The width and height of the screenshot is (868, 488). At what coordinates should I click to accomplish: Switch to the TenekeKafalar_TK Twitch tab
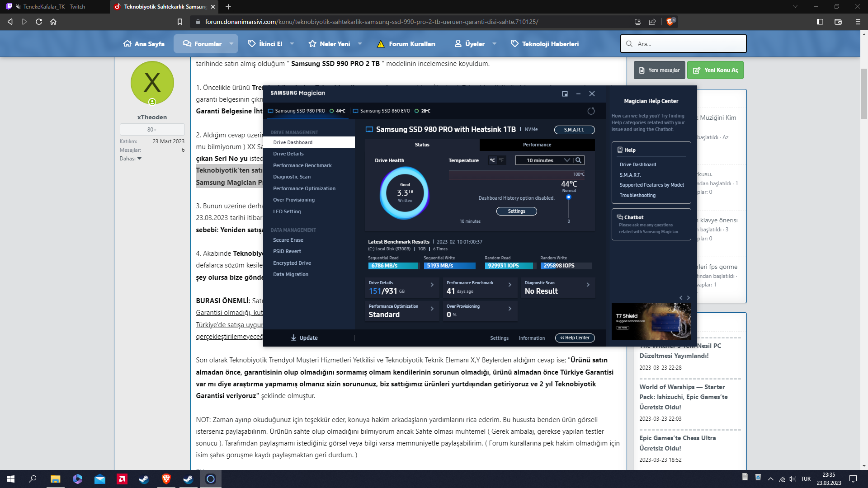pyautogui.click(x=54, y=7)
